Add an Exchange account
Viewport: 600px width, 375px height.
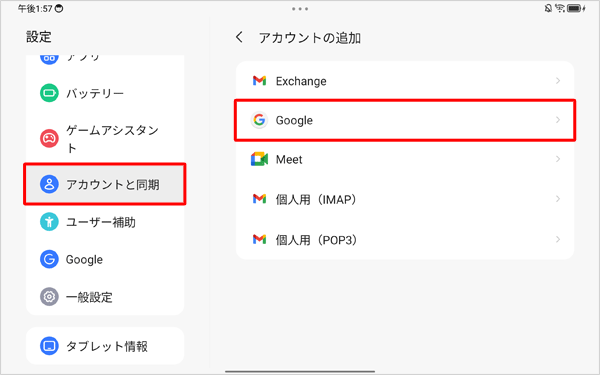(x=405, y=81)
